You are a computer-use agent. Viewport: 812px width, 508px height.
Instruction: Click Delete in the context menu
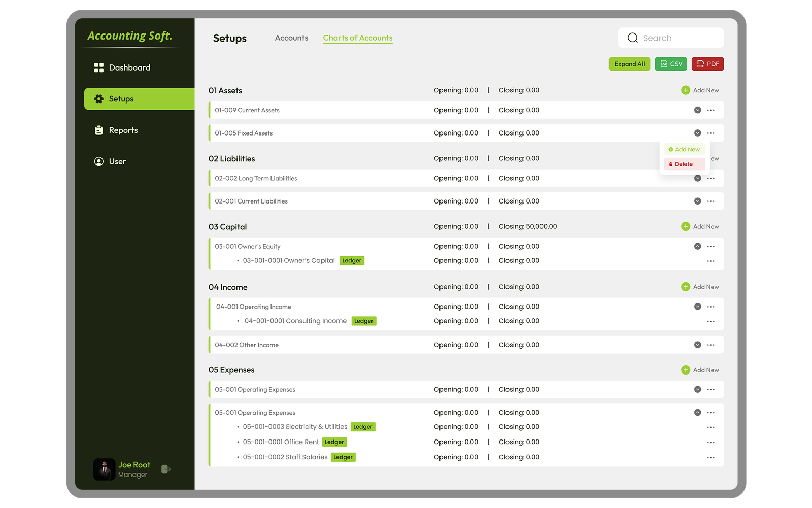[x=684, y=163]
